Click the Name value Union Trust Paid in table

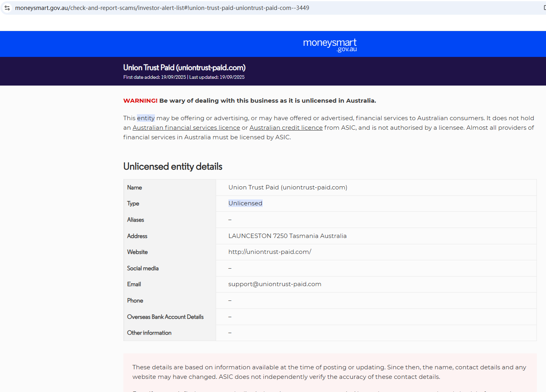click(x=288, y=187)
